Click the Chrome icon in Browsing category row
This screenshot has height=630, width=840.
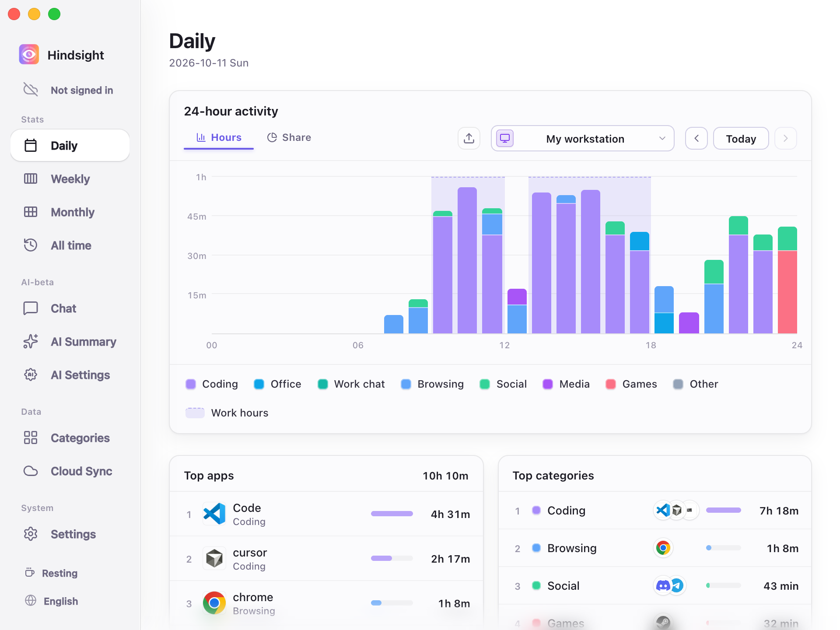click(663, 548)
